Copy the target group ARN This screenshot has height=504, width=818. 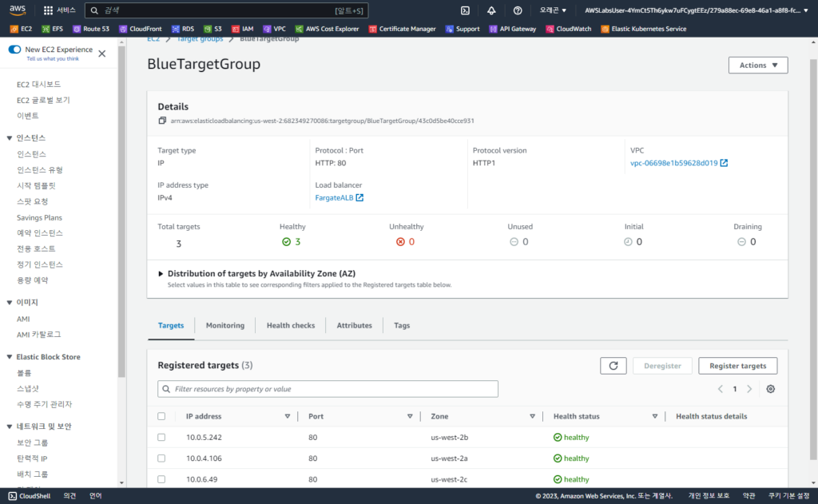pos(162,121)
